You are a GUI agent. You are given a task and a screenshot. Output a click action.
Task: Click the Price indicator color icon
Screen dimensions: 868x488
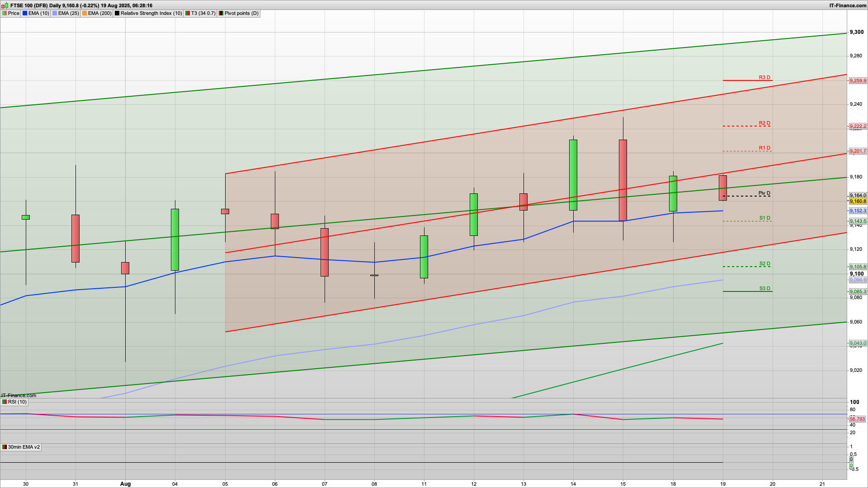(x=5, y=14)
